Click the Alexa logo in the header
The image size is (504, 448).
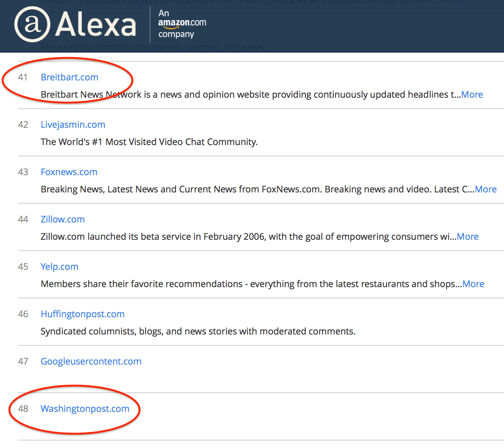(x=75, y=24)
